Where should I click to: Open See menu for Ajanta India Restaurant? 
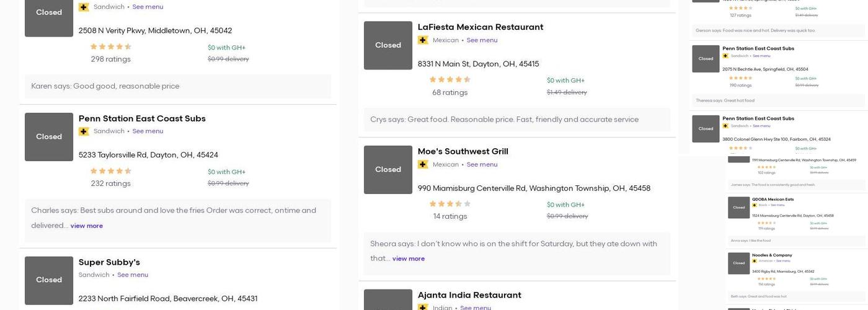click(x=476, y=308)
